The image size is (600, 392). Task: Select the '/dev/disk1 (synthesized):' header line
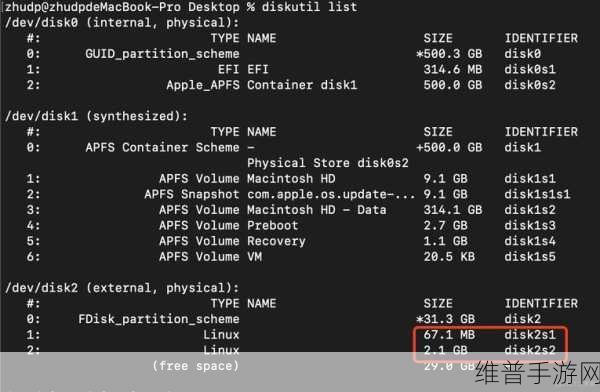point(96,116)
